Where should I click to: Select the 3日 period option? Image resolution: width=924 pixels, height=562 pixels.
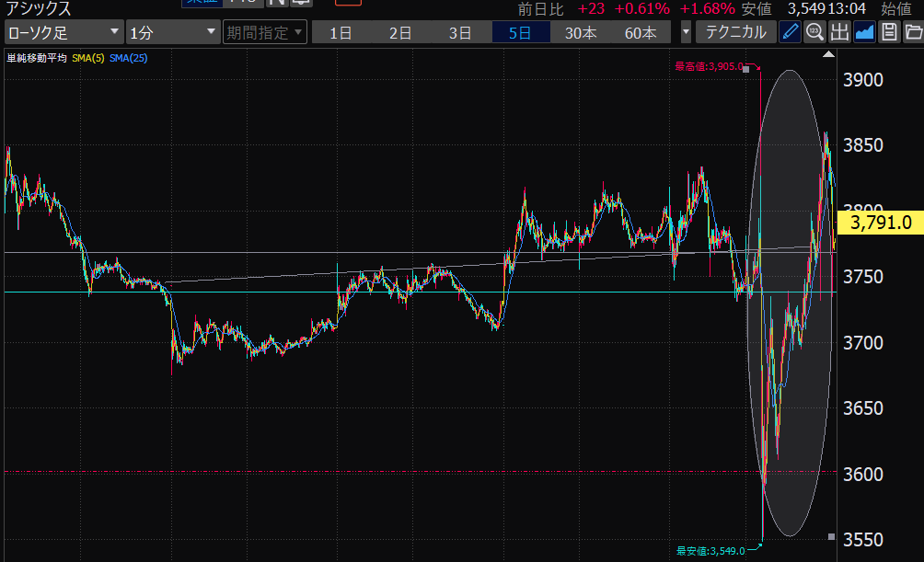pyautogui.click(x=460, y=32)
